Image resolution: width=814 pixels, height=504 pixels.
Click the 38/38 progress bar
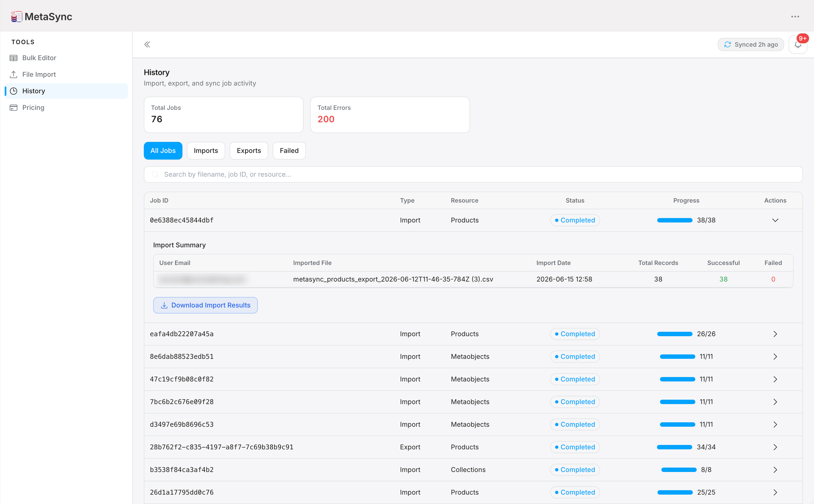coord(675,220)
